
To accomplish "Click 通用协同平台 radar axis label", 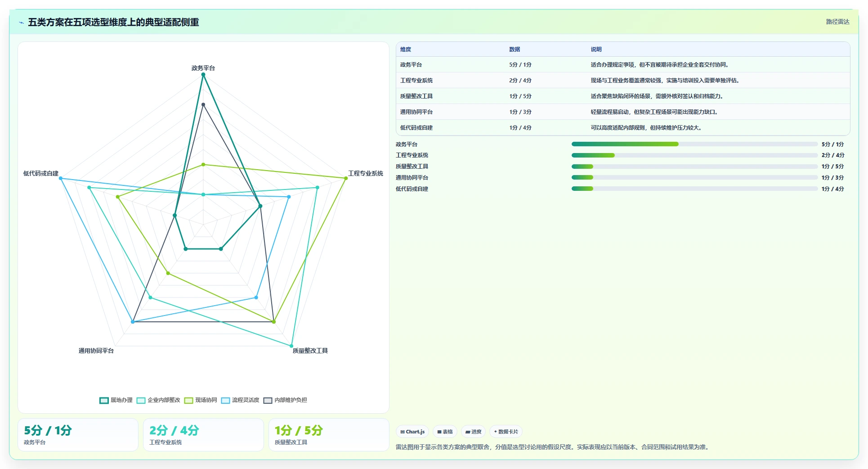I will click(x=96, y=351).
